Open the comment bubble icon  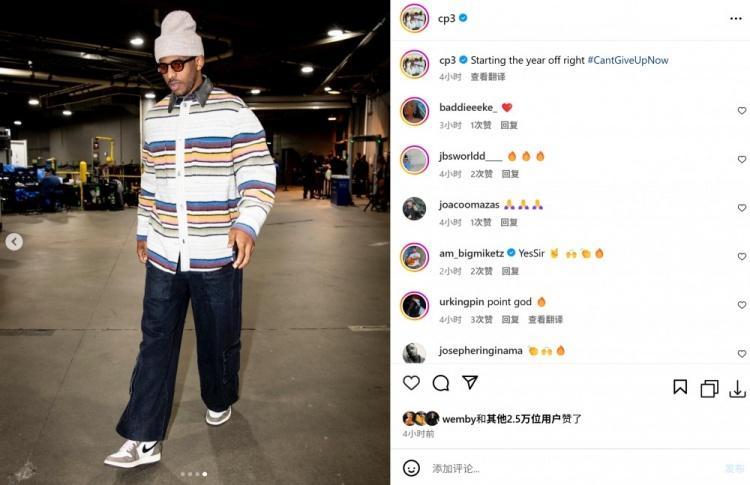coord(441,383)
